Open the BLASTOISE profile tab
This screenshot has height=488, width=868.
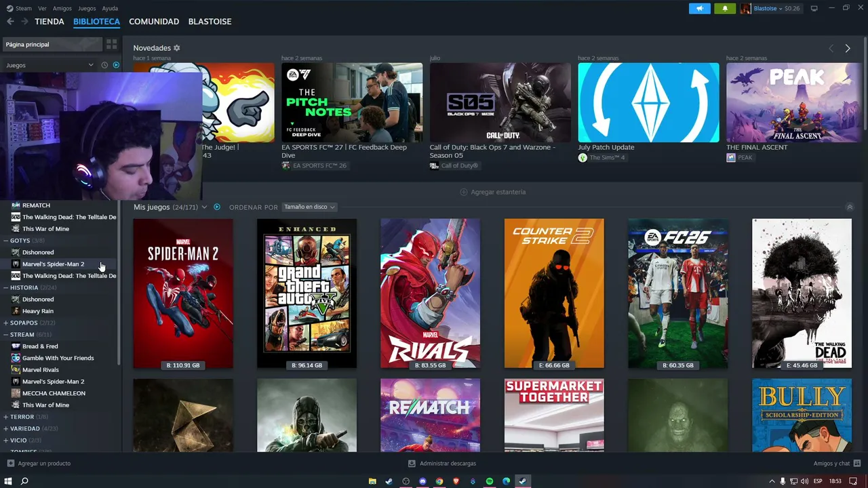coord(210,22)
